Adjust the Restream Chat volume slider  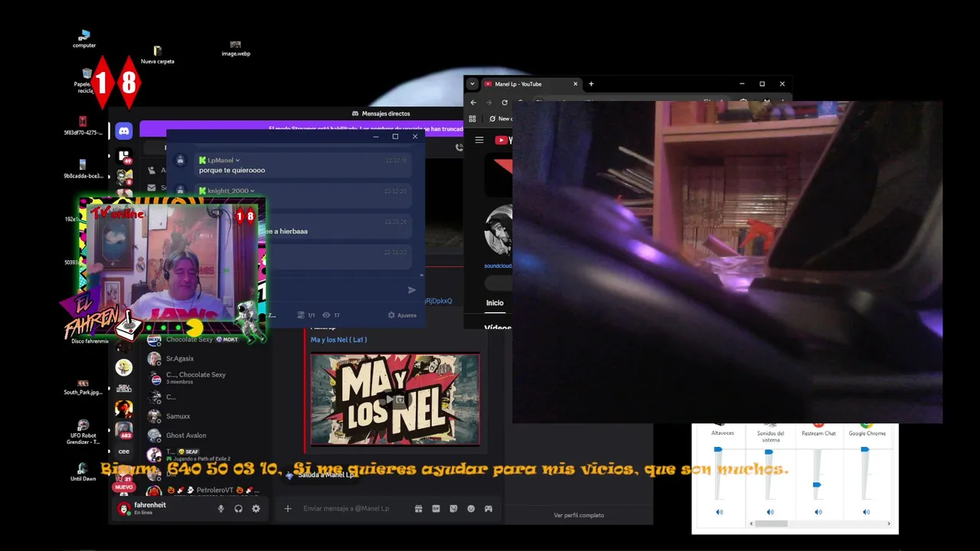[x=817, y=484]
